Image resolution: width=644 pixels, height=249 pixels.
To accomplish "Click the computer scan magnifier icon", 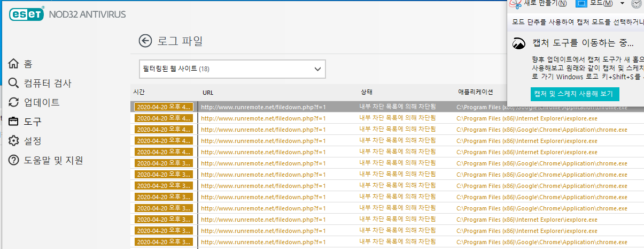I will (x=14, y=83).
